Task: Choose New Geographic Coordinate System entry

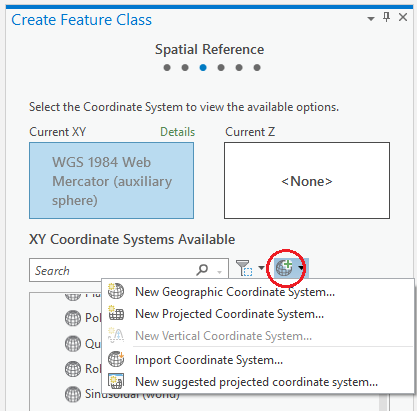Action: click(235, 292)
